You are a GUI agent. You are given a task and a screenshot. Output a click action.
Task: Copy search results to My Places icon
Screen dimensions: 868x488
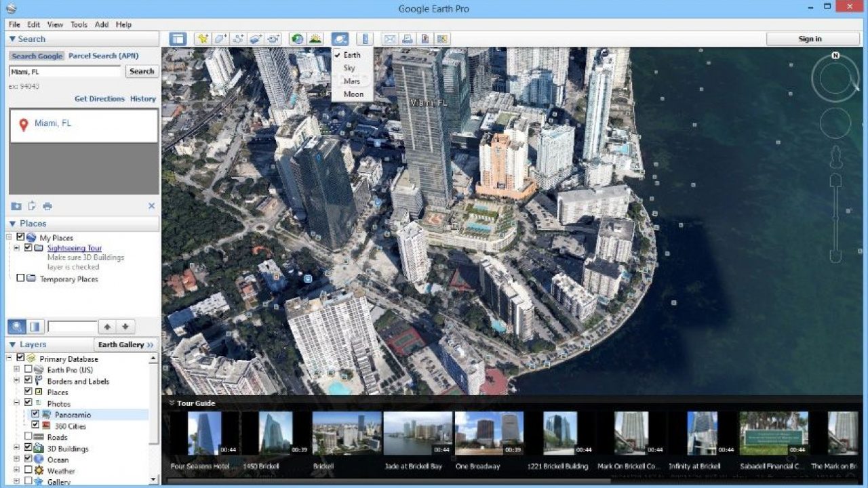tap(16, 206)
